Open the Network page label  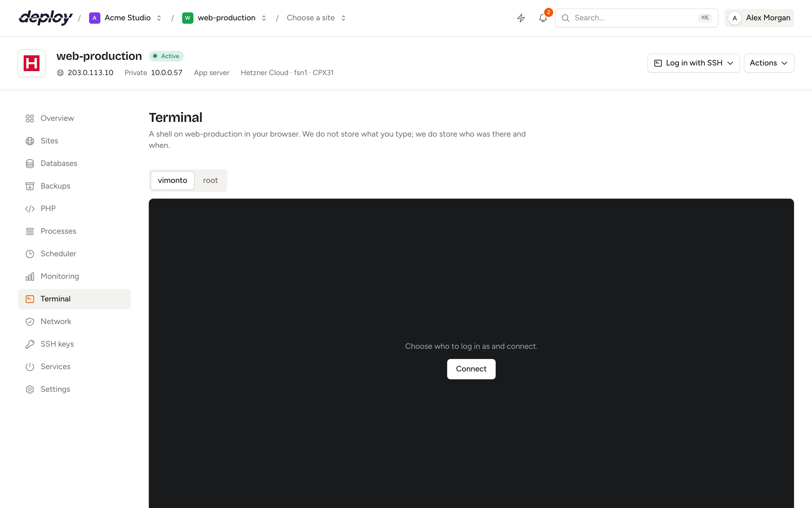tap(56, 321)
